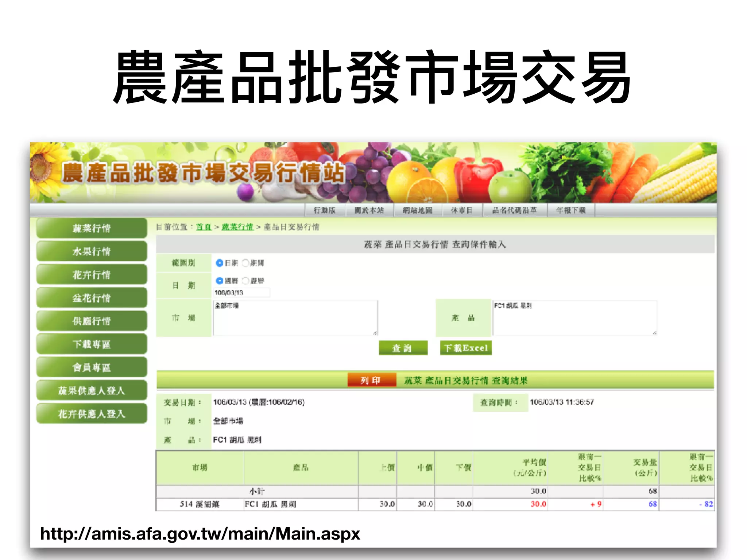Go to 下載專區 in the sidebar
This screenshot has width=747, height=560.
[92, 344]
